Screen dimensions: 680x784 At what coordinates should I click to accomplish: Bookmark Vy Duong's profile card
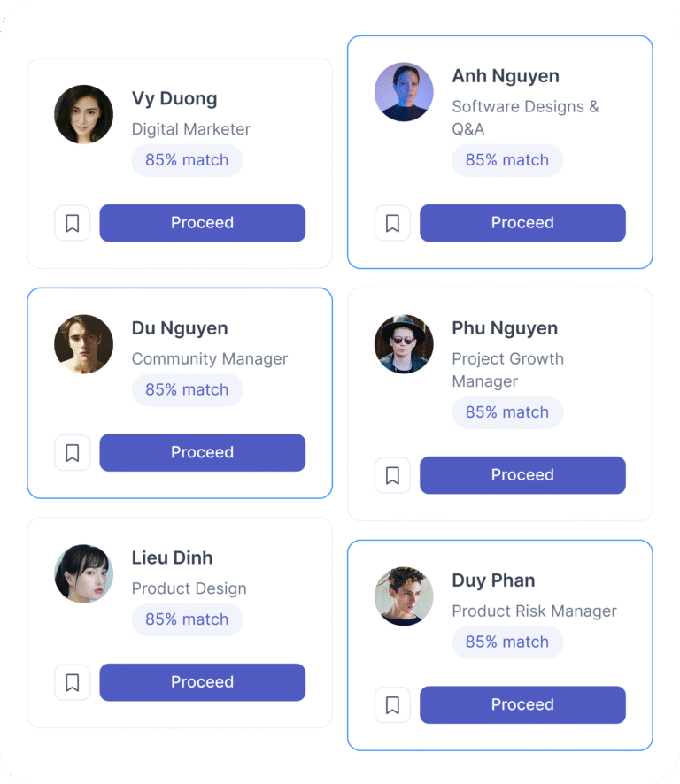tap(73, 223)
